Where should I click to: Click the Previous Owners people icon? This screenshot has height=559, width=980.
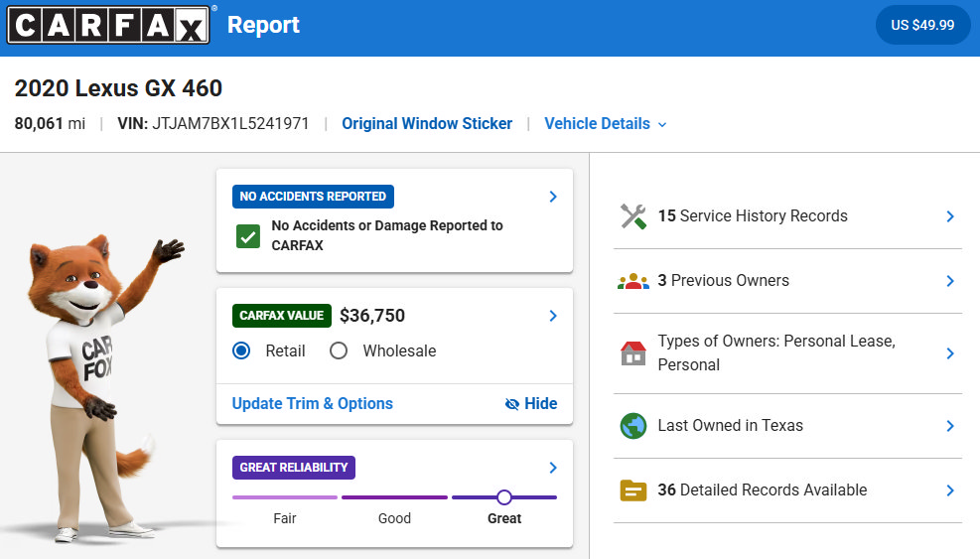pos(633,281)
